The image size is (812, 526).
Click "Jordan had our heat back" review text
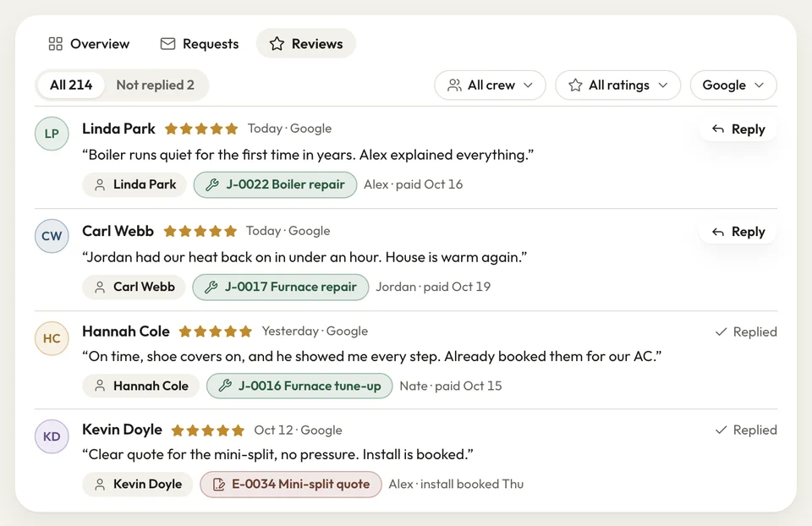click(304, 257)
